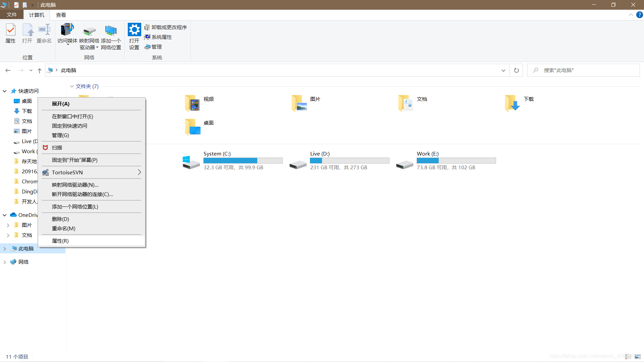The height and width of the screenshot is (362, 644).
Task: Click the help question mark icon
Action: point(640,15)
